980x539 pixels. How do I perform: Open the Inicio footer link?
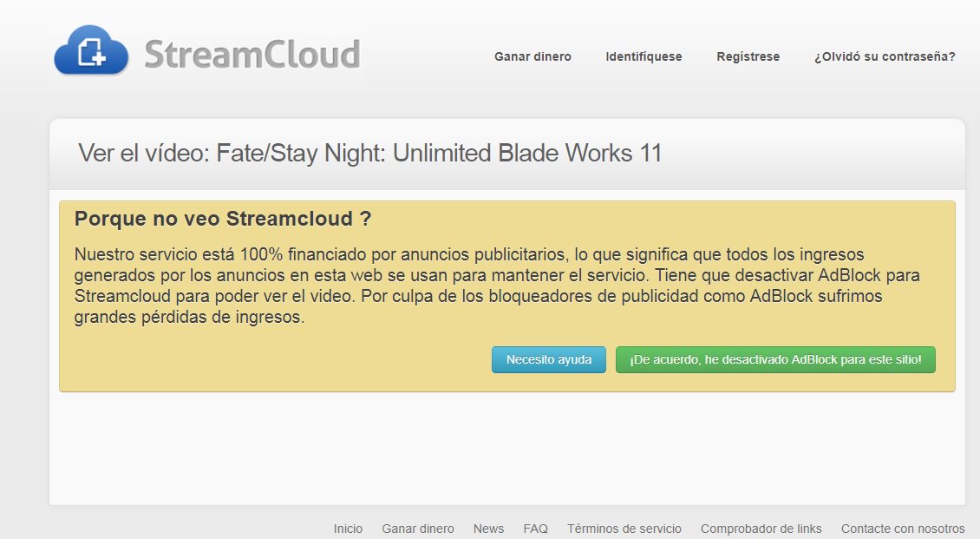point(348,529)
